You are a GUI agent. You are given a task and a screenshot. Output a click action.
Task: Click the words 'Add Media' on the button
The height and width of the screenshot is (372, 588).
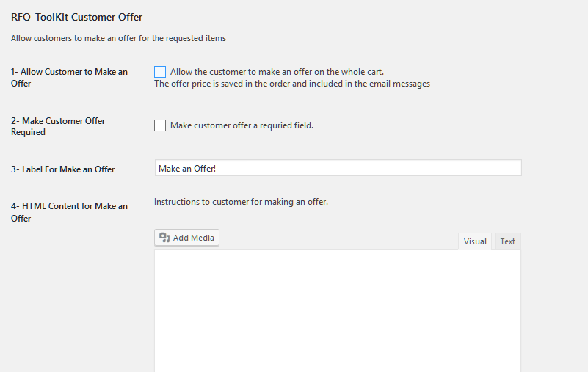coord(194,238)
